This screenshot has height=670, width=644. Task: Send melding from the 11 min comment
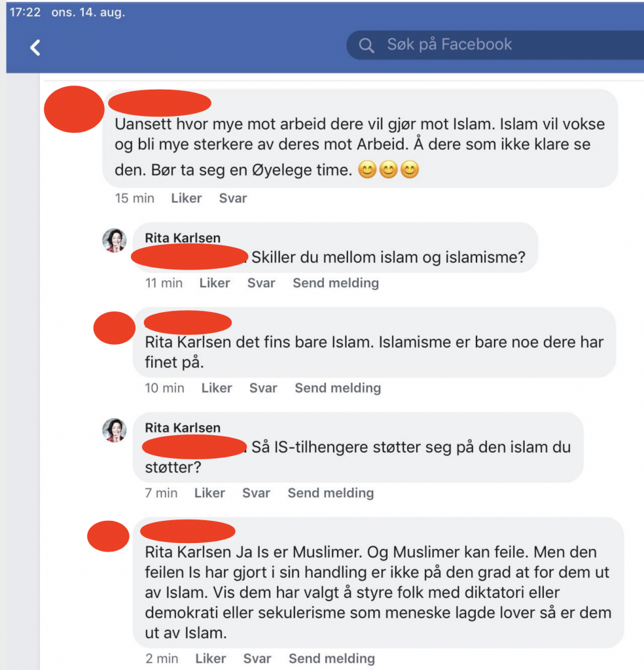336,283
